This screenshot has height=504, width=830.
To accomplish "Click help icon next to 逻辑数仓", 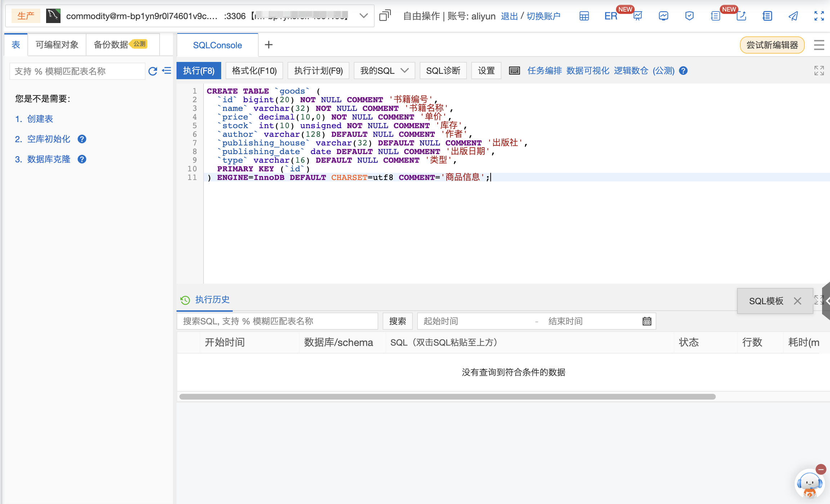I will click(x=683, y=71).
